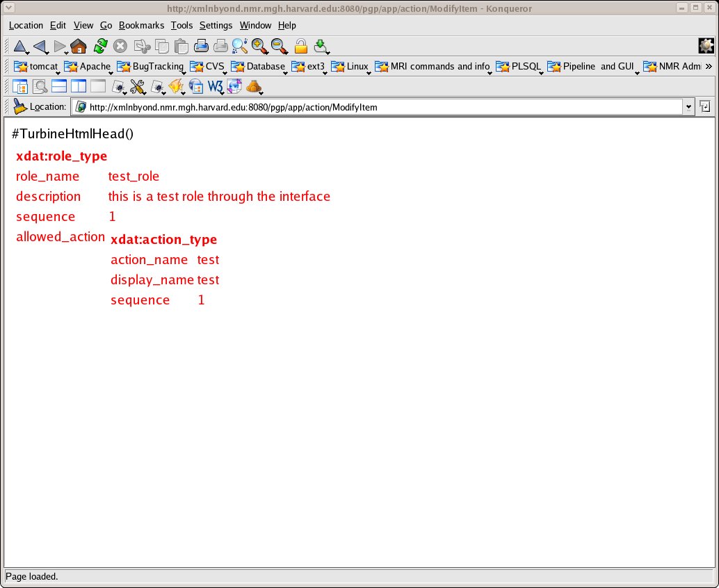Click the Go button beside location bar
This screenshot has height=588, width=719.
[704, 107]
